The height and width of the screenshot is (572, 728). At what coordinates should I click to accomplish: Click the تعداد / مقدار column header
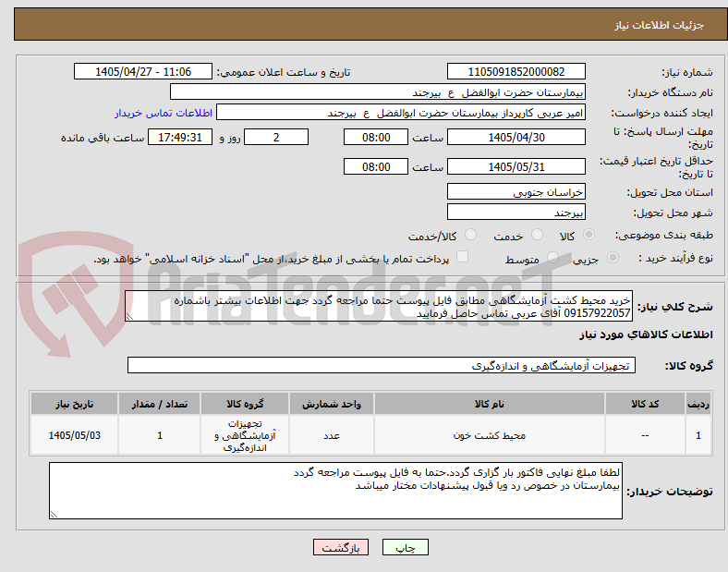(x=159, y=404)
